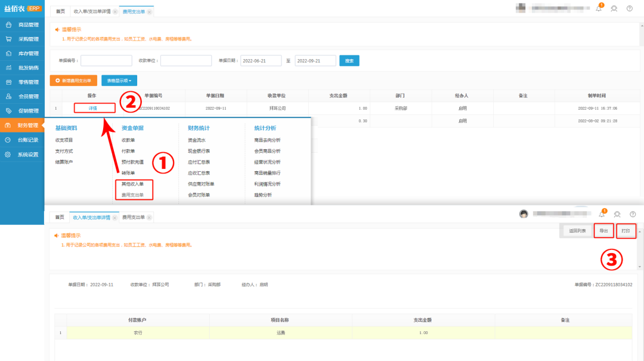Image resolution: width=644 pixels, height=361 pixels.
Task: Open 采购管理 cart module in sidebar
Action: pos(27,39)
